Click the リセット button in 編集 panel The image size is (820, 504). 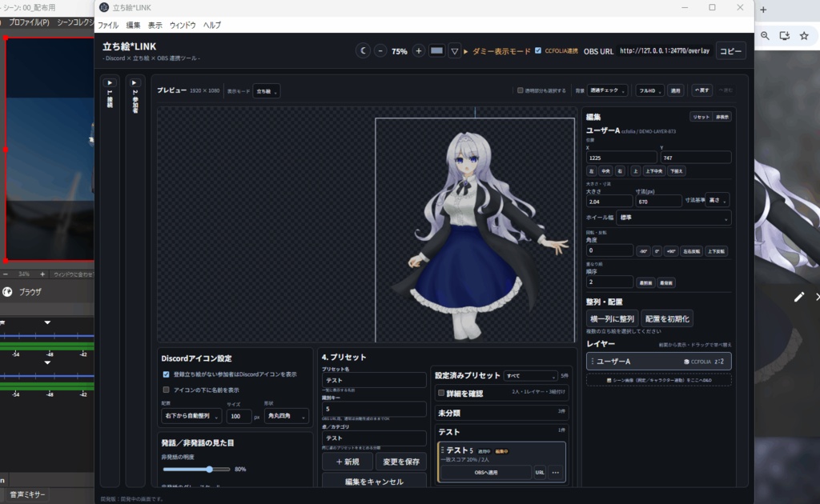701,117
